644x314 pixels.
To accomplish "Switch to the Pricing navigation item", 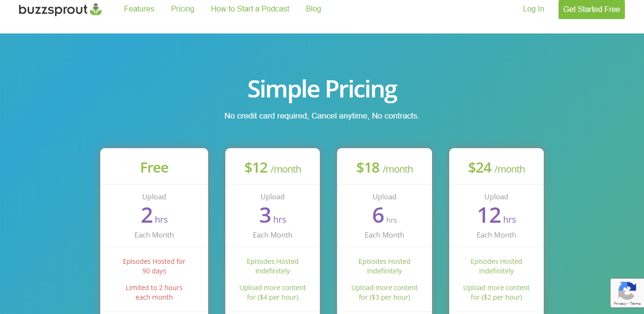I will [182, 9].
